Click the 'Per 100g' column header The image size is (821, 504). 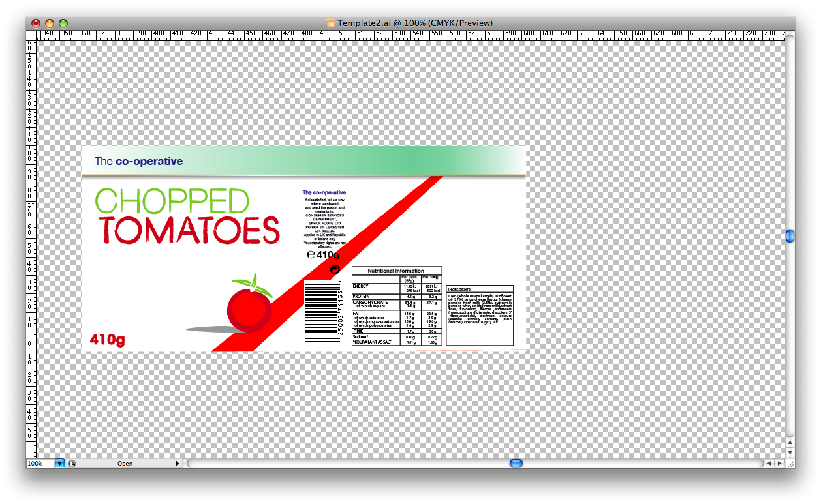(x=431, y=277)
